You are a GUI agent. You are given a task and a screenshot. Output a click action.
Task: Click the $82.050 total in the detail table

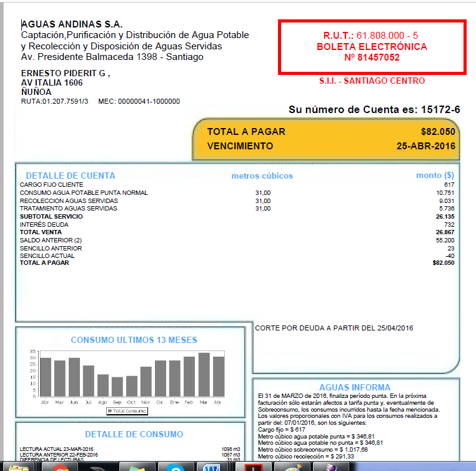click(444, 263)
